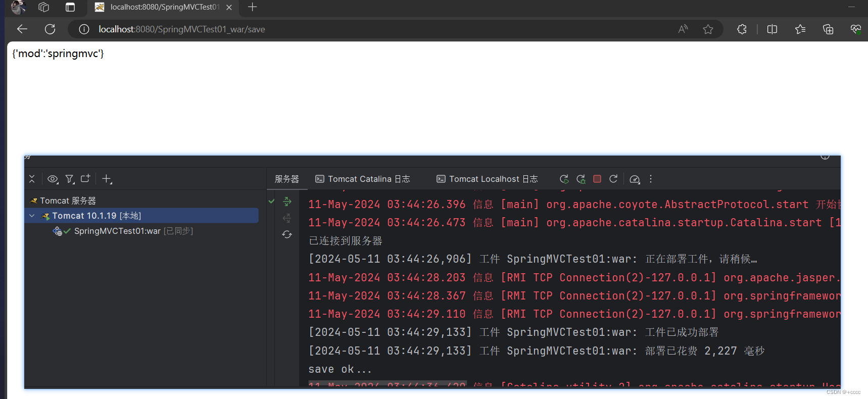Click the {'mod':'springmvc'} page response
Image resolution: width=868 pixels, height=399 pixels.
pyautogui.click(x=58, y=54)
